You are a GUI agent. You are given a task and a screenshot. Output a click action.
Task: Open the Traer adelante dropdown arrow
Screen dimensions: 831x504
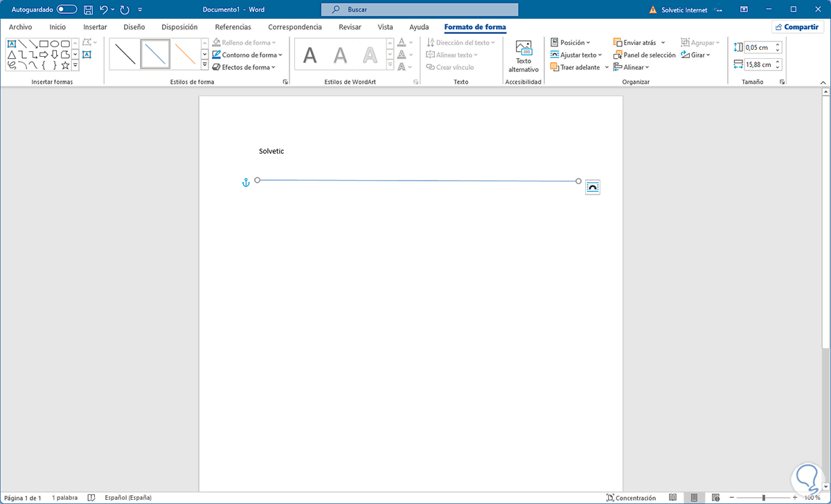coord(607,67)
